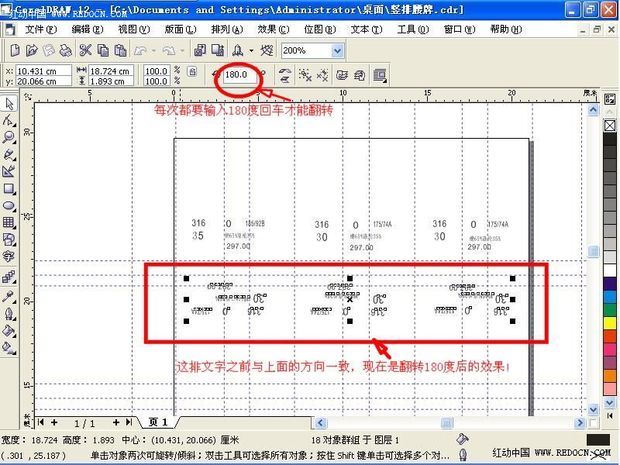620x465 pixels.
Task: Click the 页 1 page tab
Action: [160, 422]
